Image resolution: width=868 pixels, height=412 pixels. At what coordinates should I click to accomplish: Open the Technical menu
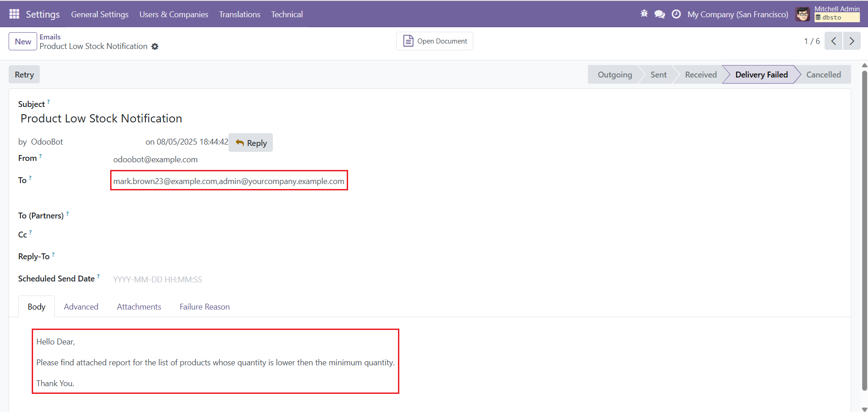point(286,15)
